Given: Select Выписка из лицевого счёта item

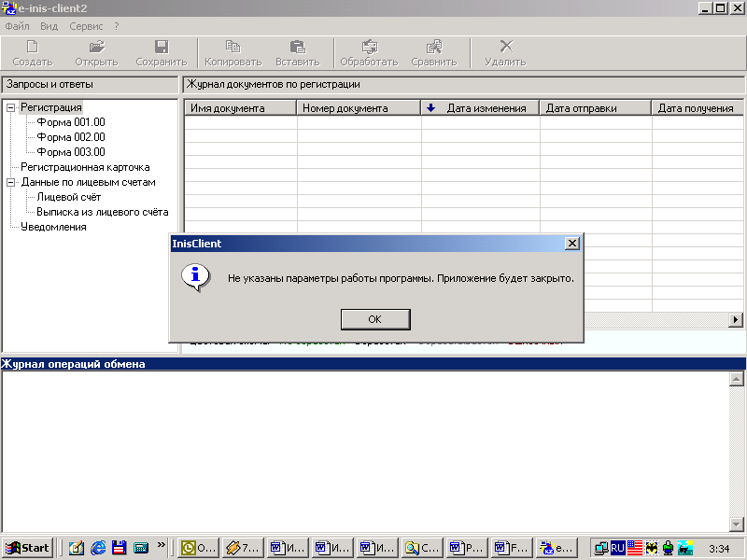Looking at the screenshot, I should pos(103,212).
